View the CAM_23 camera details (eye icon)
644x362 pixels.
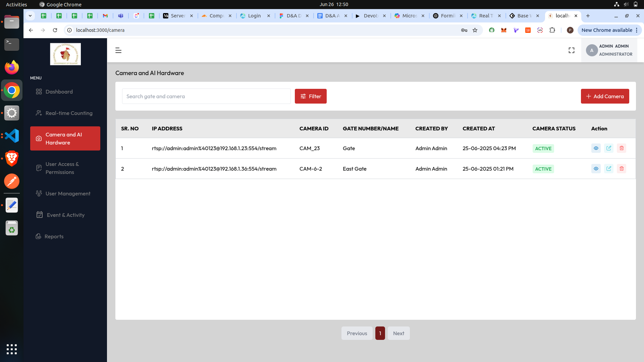point(596,148)
